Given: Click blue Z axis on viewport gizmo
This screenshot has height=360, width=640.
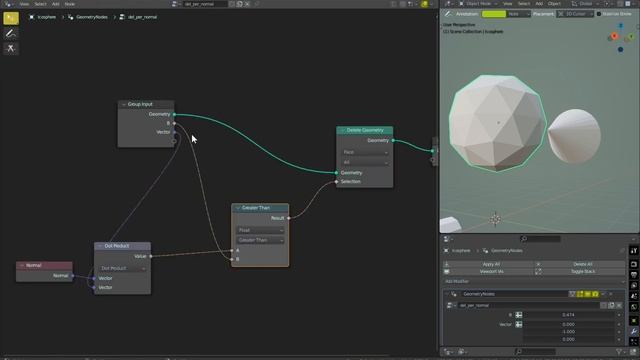Looking at the screenshot, I should point(621,26).
